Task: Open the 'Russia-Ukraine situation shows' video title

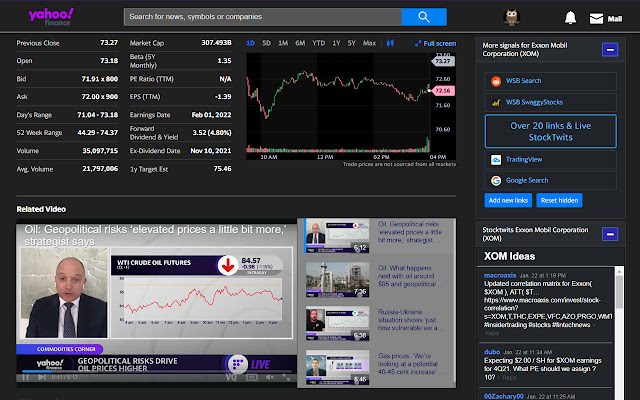Action: 409,320
